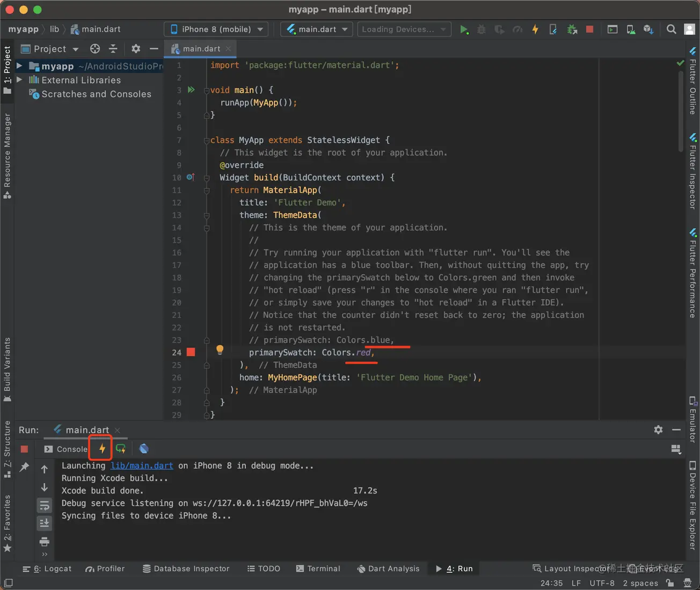Toggle the Device File Explorer side panel

click(693, 505)
